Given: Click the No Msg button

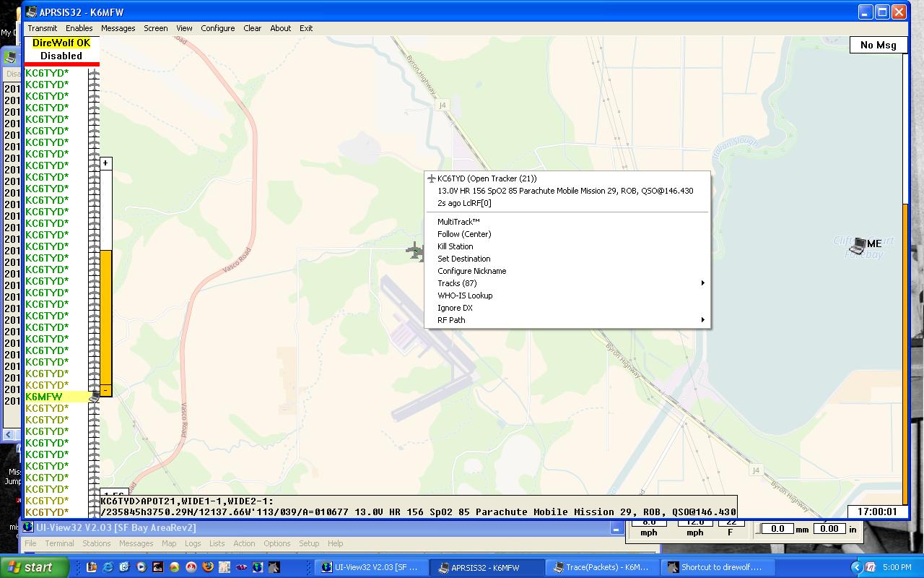Looking at the screenshot, I should pos(878,45).
